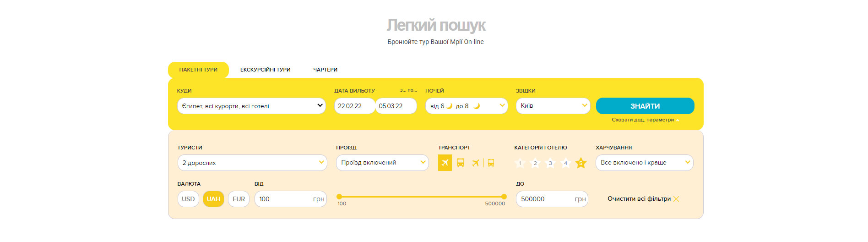
Task: Focus the Від minimum price field
Action: 291,199
